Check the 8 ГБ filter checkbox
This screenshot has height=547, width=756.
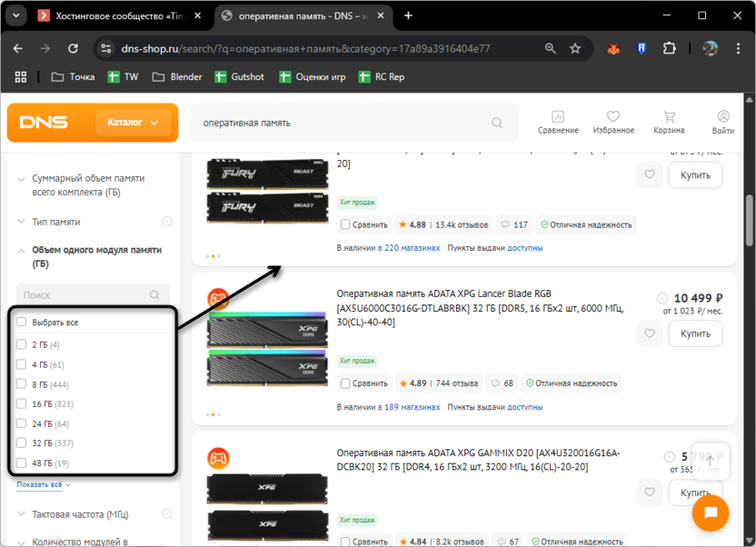21,384
